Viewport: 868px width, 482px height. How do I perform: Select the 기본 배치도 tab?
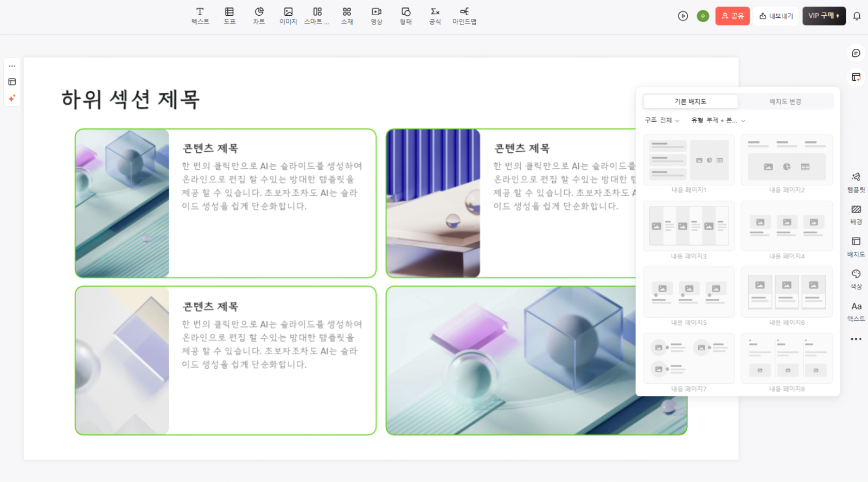click(x=690, y=101)
